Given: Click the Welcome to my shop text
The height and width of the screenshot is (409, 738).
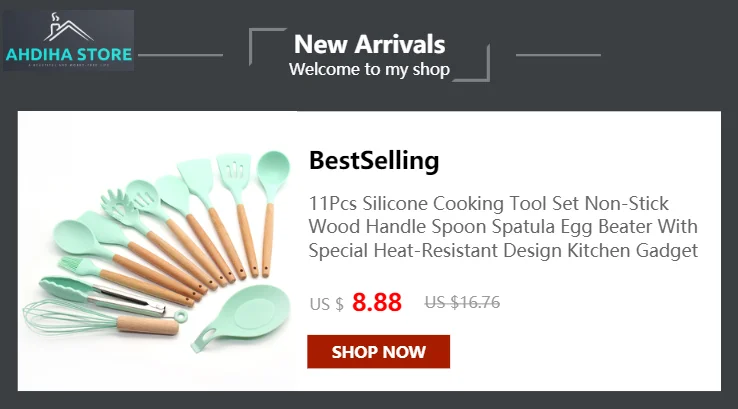Looking at the screenshot, I should (369, 69).
